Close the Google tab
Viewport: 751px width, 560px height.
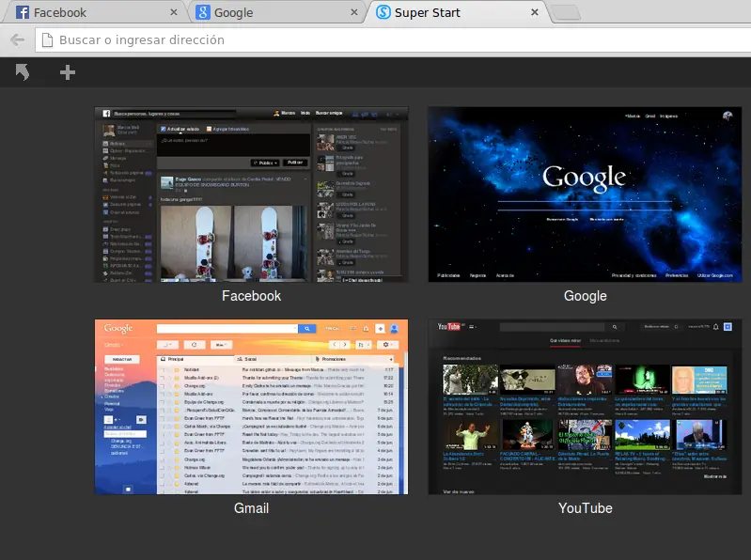tap(354, 12)
